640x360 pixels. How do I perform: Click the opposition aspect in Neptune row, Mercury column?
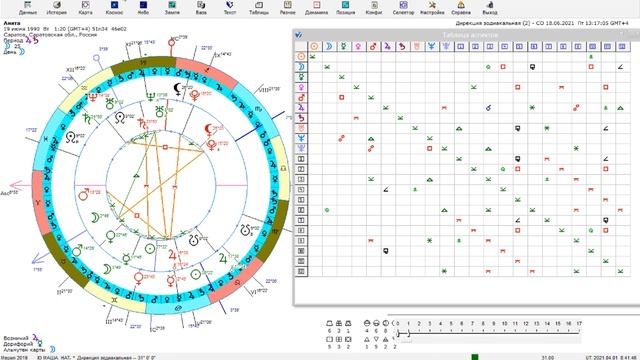pyautogui.click(x=342, y=138)
